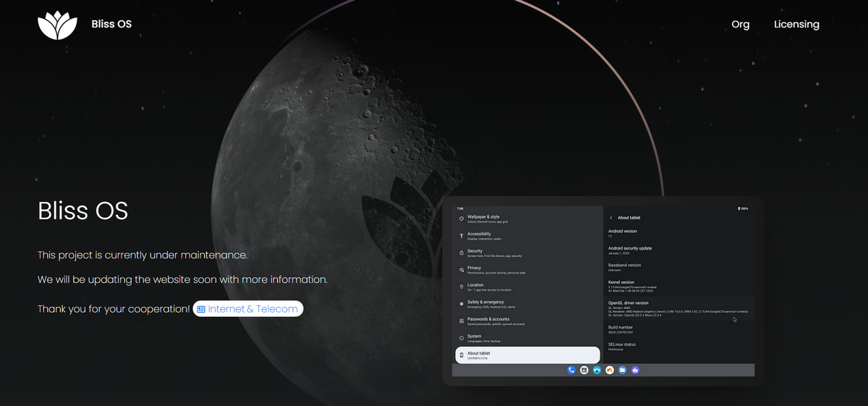Tap the System info icon in tablet preview
The width and height of the screenshot is (868, 406).
[x=461, y=338]
